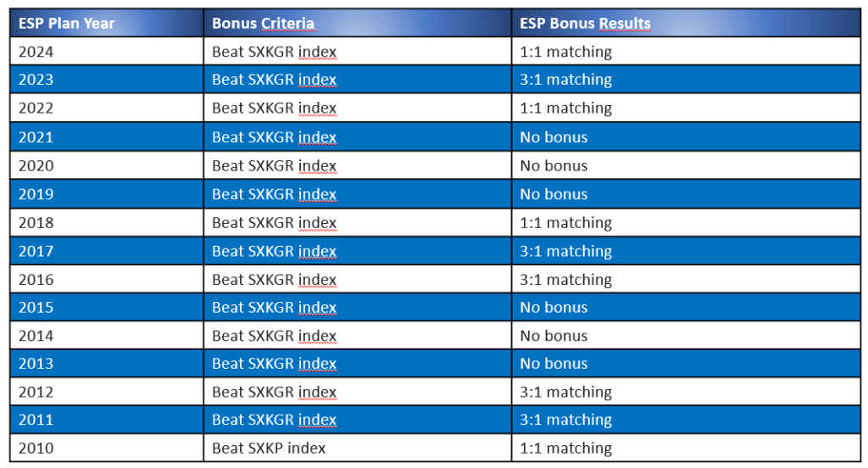Click the 2023 plan year cell

click(x=36, y=80)
